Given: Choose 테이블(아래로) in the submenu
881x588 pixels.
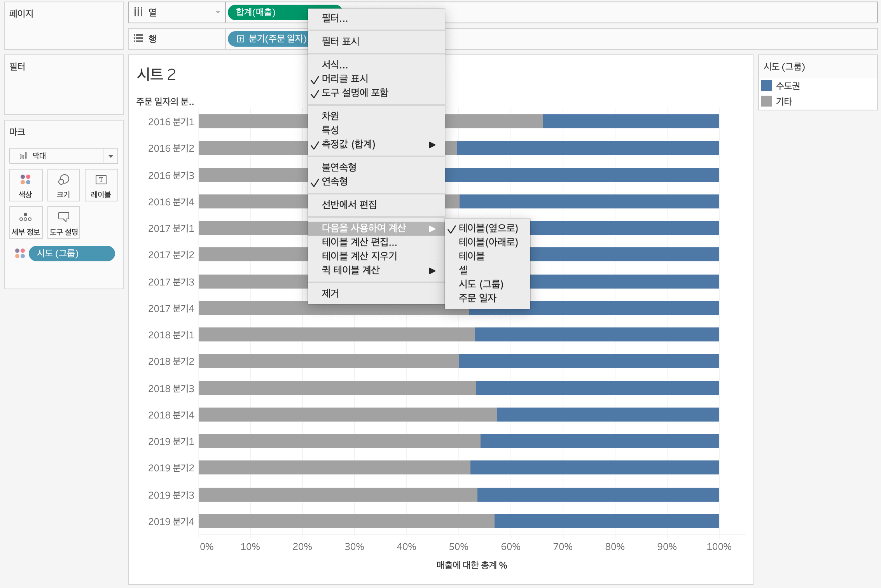Looking at the screenshot, I should pyautogui.click(x=488, y=242).
